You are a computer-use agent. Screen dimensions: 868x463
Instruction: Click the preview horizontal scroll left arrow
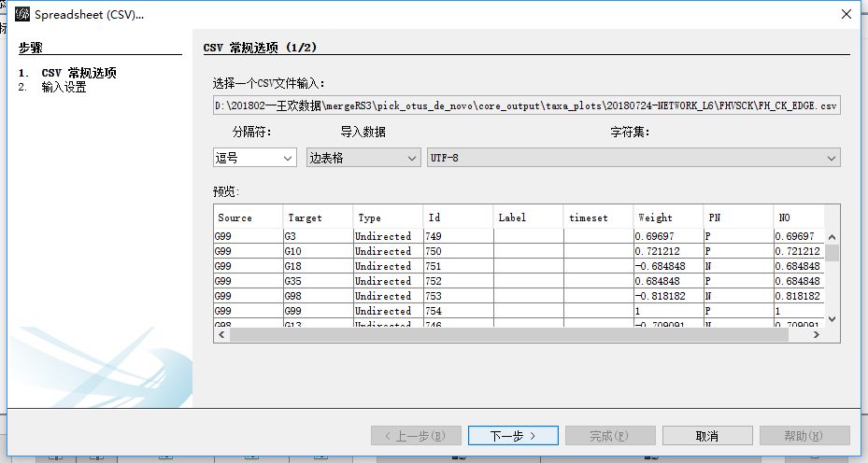coord(222,335)
